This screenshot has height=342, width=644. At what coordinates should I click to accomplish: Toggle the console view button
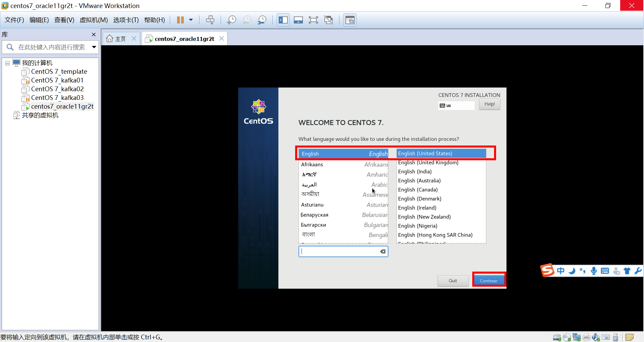click(350, 20)
